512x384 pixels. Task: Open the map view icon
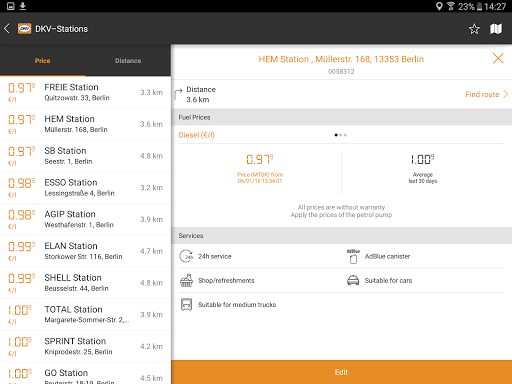click(x=496, y=29)
